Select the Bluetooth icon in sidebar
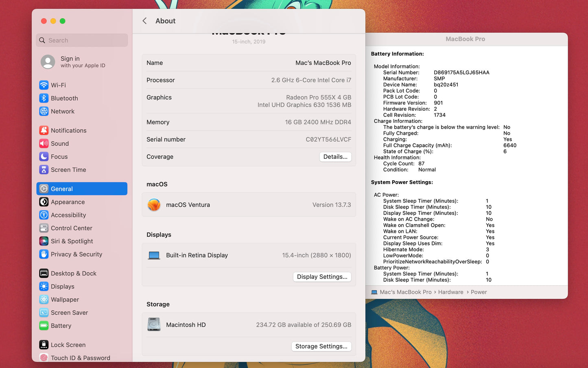This screenshot has height=368, width=588. click(x=44, y=98)
